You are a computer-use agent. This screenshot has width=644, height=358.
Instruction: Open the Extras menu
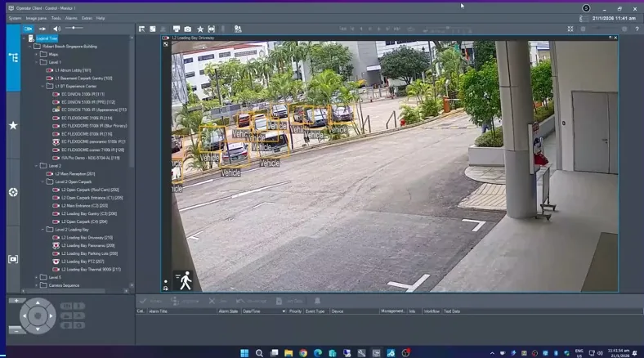87,18
